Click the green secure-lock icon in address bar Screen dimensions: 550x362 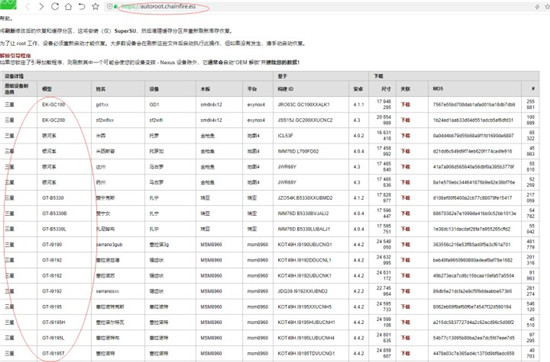pos(115,6)
